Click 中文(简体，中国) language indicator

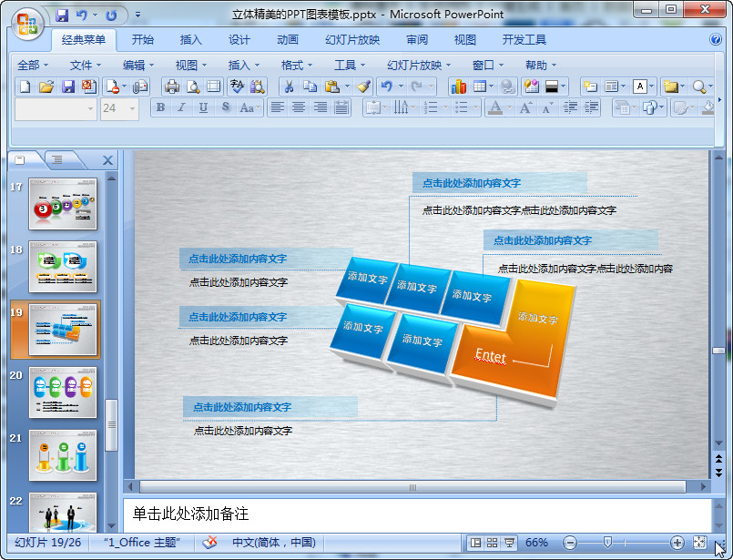(x=274, y=542)
